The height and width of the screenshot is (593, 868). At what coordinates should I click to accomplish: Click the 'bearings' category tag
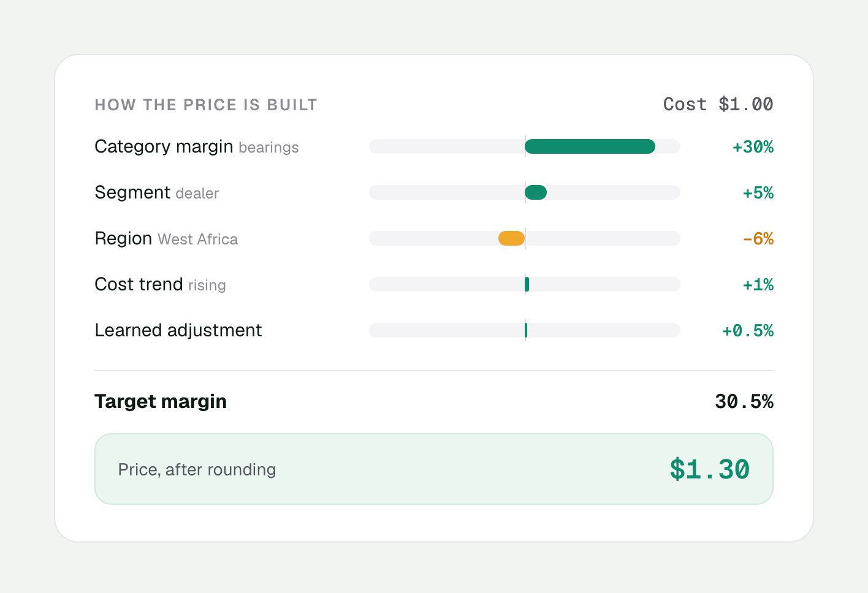[x=268, y=148]
